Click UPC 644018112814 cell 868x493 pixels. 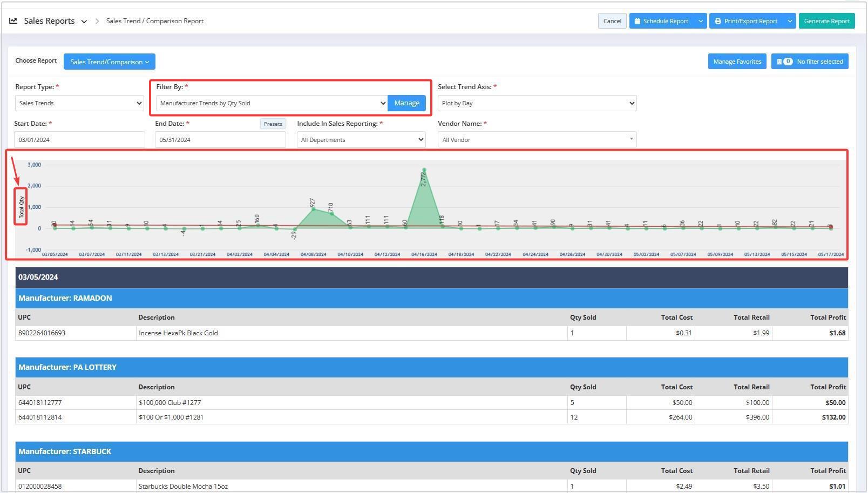coord(76,417)
